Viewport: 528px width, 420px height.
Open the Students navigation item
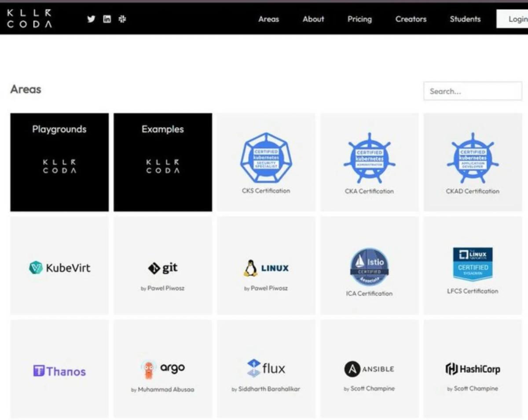[465, 19]
